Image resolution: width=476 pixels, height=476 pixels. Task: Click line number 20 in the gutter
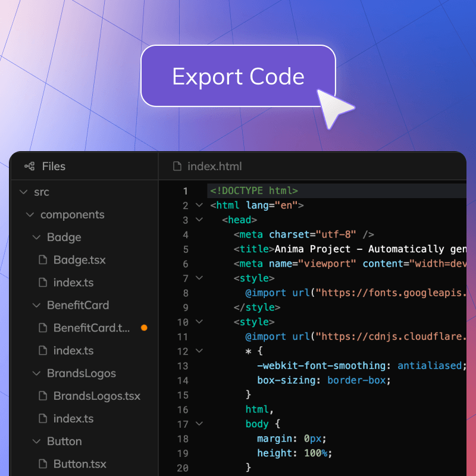point(183,468)
